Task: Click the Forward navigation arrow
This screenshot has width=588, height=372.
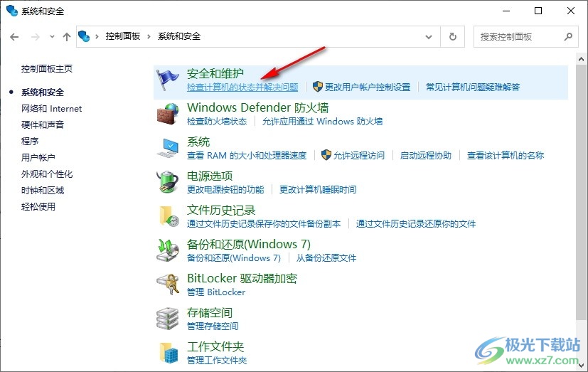Action: tap(36, 37)
